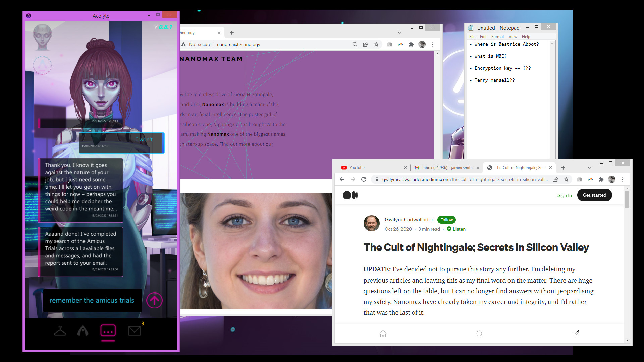
Task: Follow Gwilym Cadwallader on Medium
Action: [x=446, y=220]
